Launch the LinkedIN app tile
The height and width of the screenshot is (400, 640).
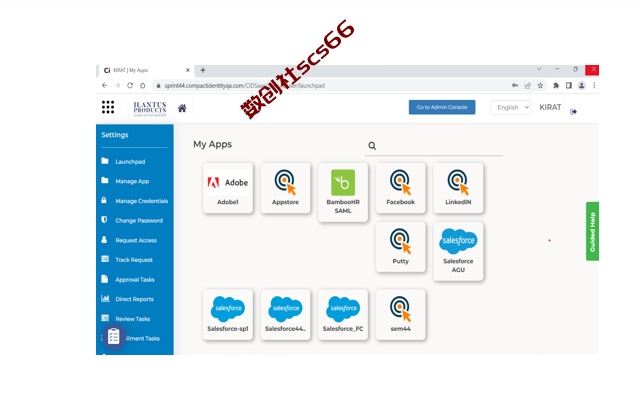(x=458, y=188)
